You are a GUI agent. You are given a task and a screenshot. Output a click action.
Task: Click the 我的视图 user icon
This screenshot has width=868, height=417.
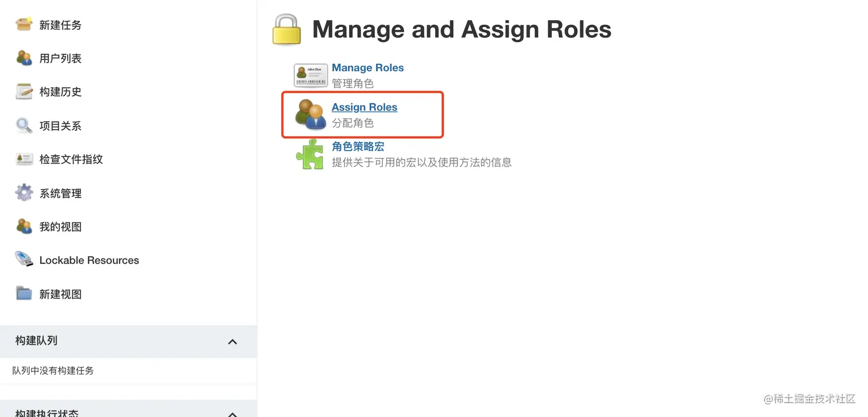(24, 226)
